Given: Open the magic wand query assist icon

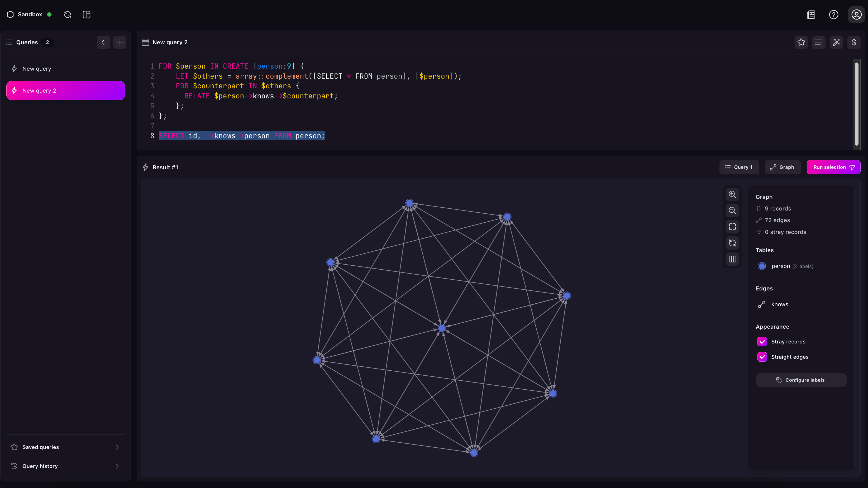Looking at the screenshot, I should [836, 42].
